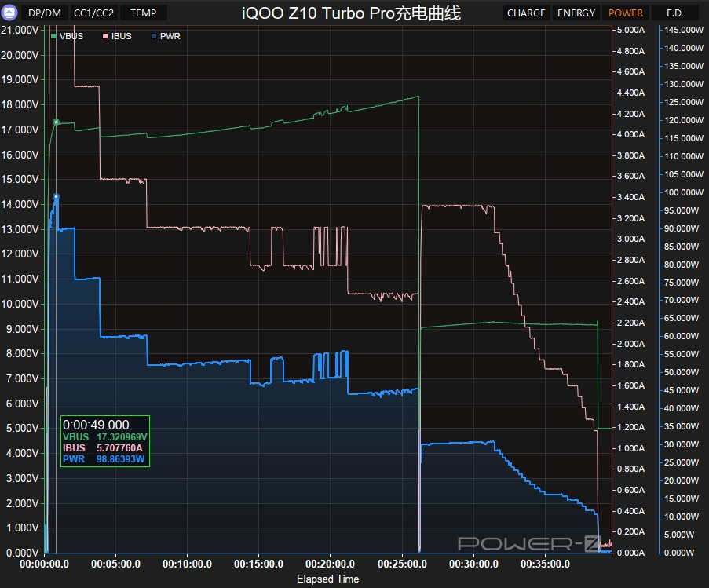Click the PWR 98.86393W readout

click(x=104, y=459)
